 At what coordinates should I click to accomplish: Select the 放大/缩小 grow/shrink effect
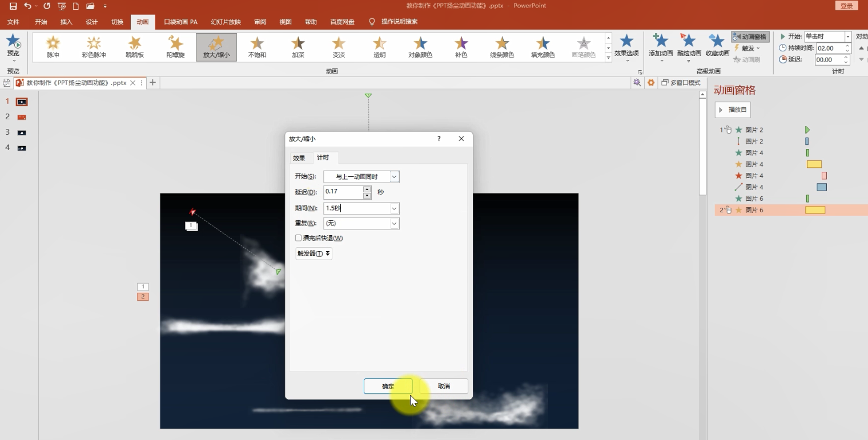pyautogui.click(x=216, y=47)
